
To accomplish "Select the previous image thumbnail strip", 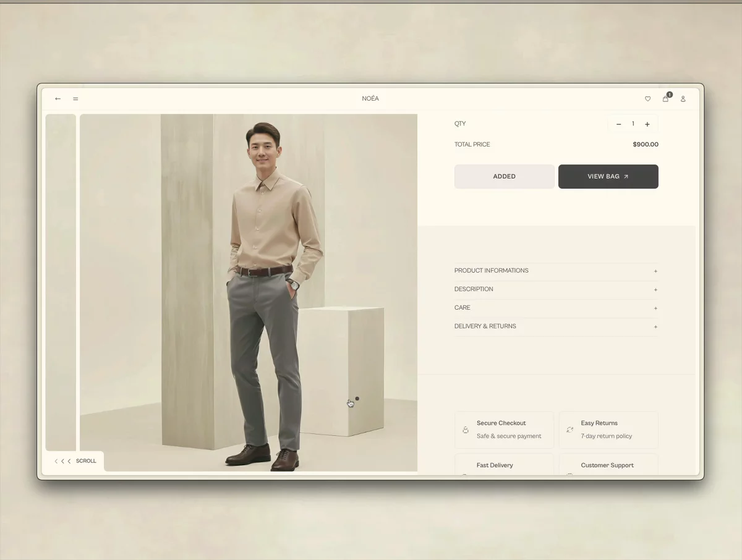I will [61, 282].
